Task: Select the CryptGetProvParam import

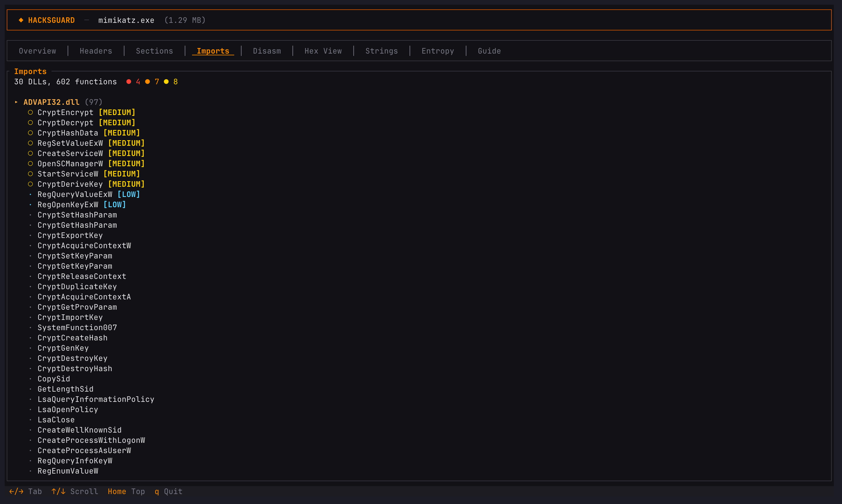Action: tap(77, 307)
